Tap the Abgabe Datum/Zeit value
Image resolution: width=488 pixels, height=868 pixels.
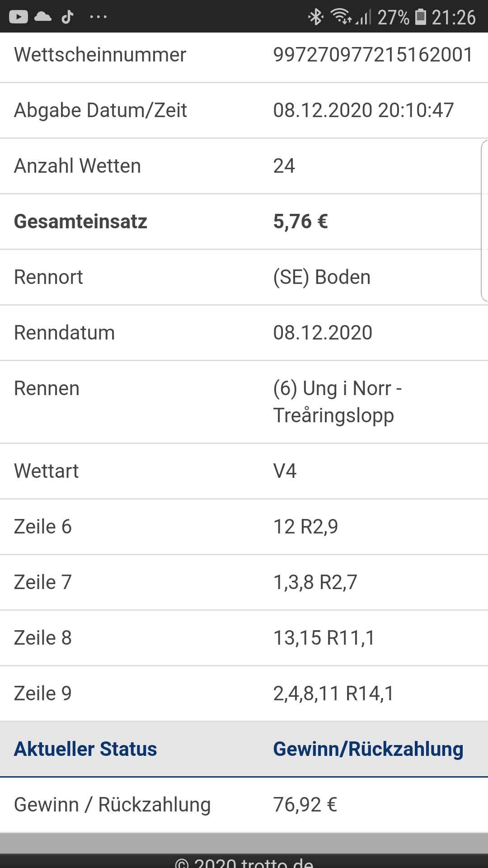click(x=363, y=110)
